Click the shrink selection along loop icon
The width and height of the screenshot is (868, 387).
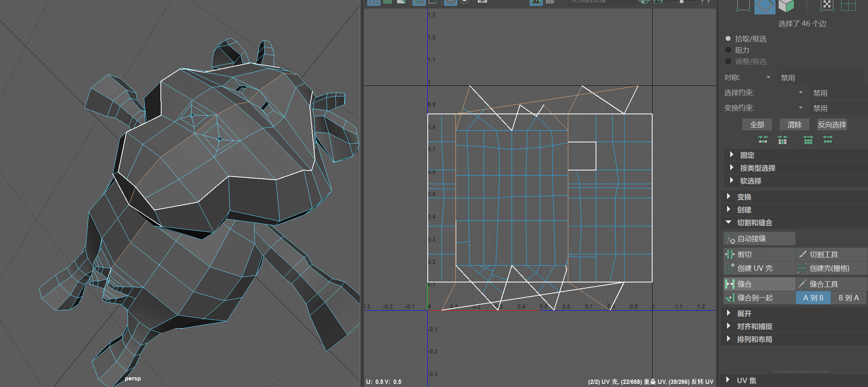pyautogui.click(x=763, y=139)
